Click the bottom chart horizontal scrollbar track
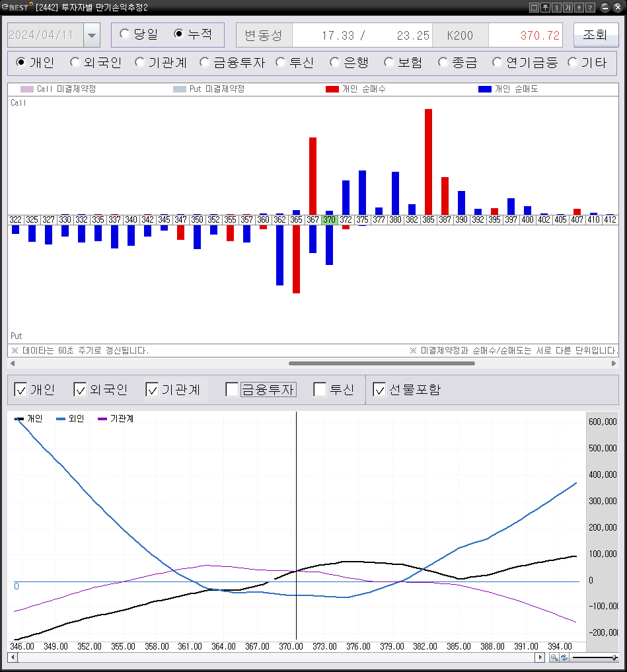The width and height of the screenshot is (627, 672). (x=276, y=657)
